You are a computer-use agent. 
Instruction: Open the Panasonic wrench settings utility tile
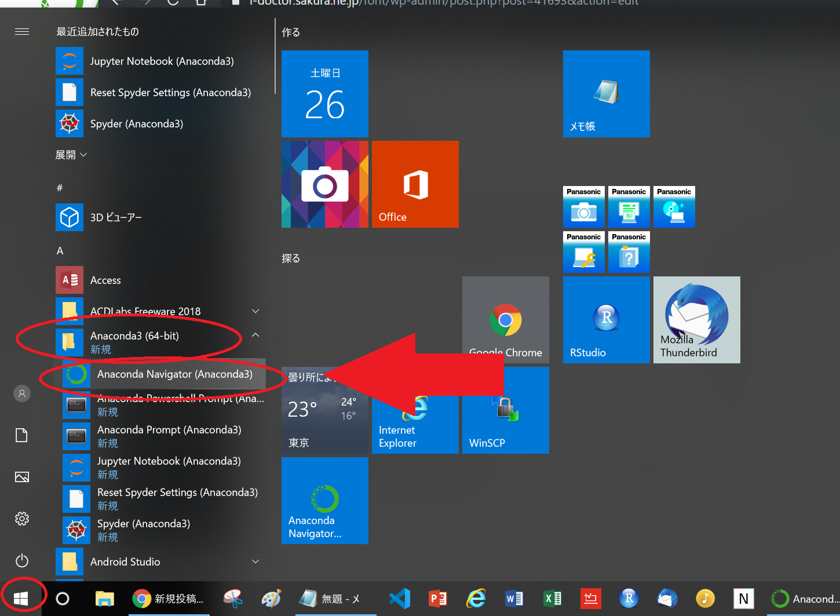tap(584, 252)
